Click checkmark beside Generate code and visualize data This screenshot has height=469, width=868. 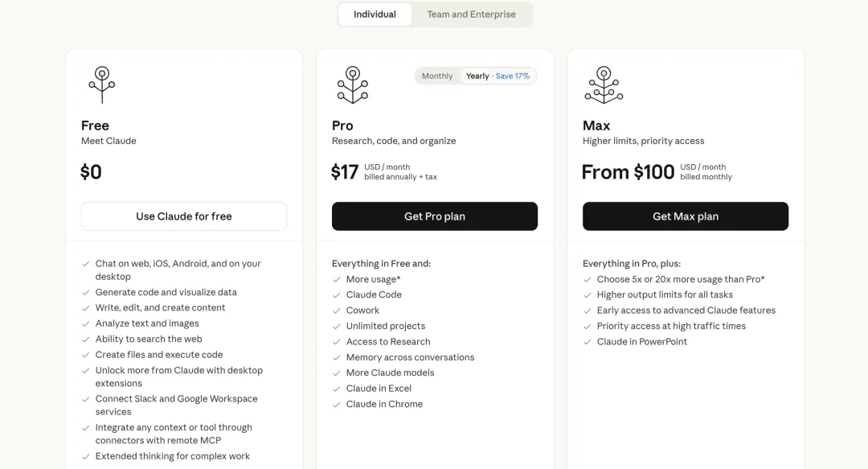tap(86, 293)
